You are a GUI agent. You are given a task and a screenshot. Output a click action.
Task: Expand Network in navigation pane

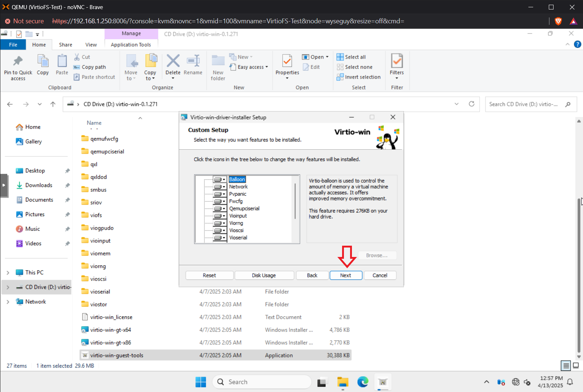click(x=8, y=302)
